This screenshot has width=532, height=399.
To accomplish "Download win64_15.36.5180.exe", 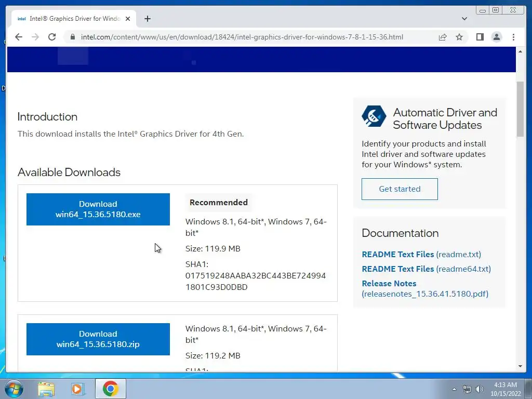I will (98, 209).
